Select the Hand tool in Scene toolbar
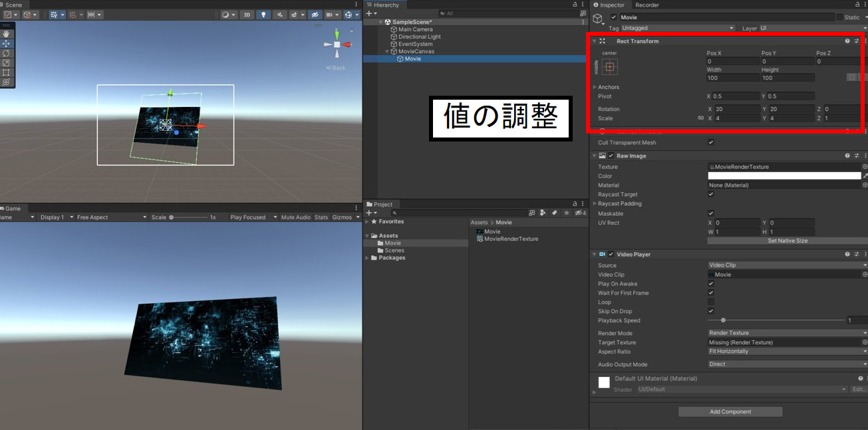This screenshot has width=868, height=430. coord(6,33)
